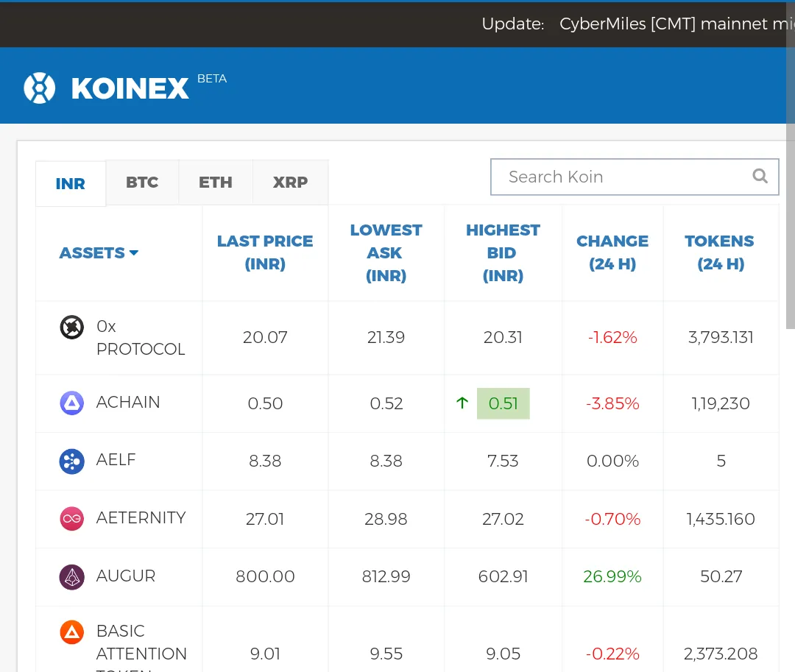Click the CHANGE (24 H) column header

[x=612, y=252]
